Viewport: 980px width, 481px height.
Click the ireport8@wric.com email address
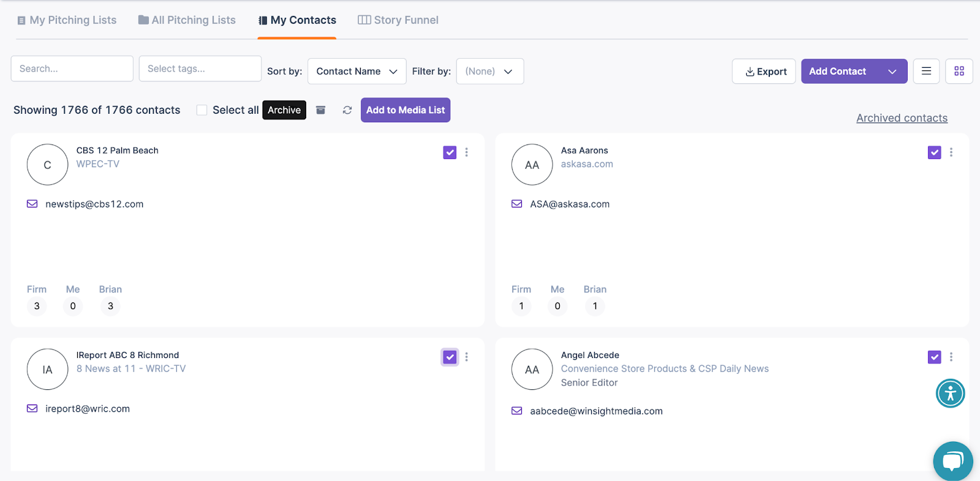88,408
